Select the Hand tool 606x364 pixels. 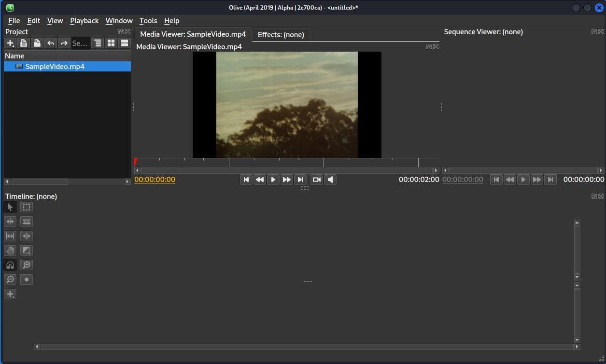[x=10, y=251]
